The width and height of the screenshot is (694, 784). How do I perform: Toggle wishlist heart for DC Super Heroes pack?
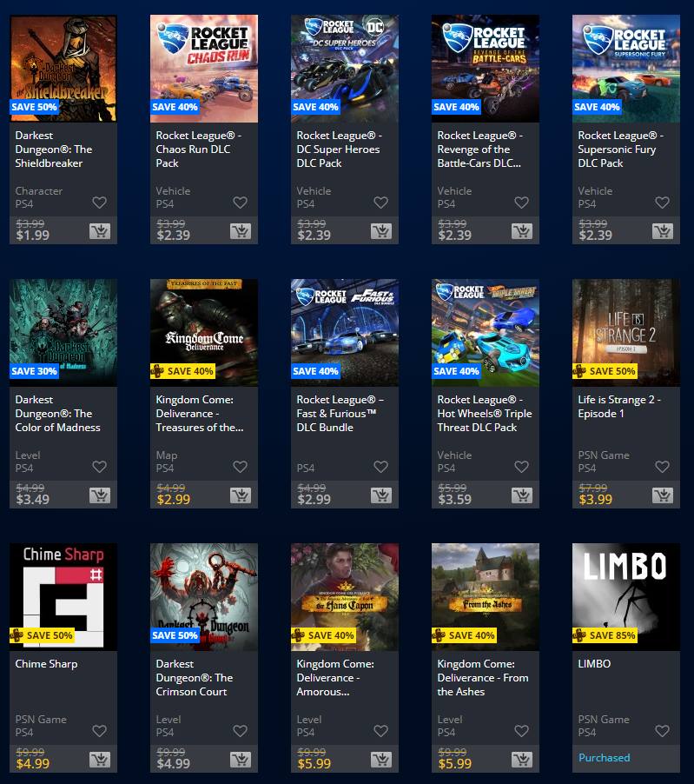[380, 203]
